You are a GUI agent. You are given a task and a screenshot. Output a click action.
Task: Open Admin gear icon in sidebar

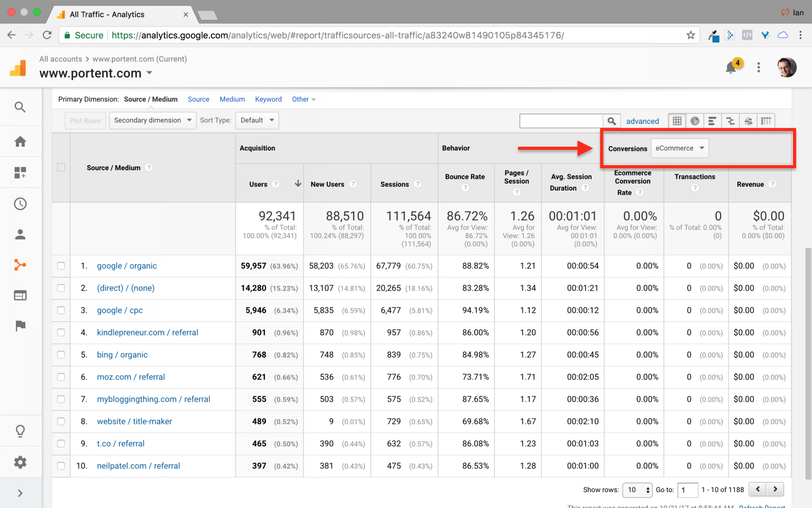20,462
